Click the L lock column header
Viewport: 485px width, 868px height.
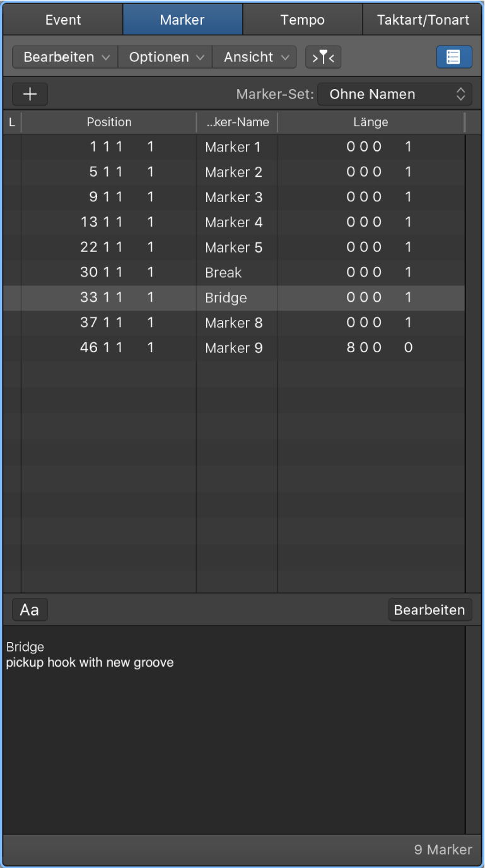click(12, 122)
